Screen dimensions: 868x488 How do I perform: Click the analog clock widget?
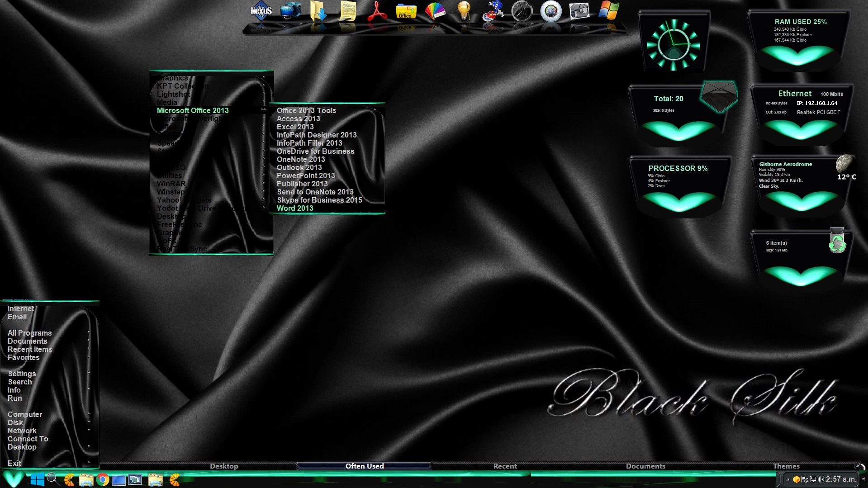tap(674, 45)
